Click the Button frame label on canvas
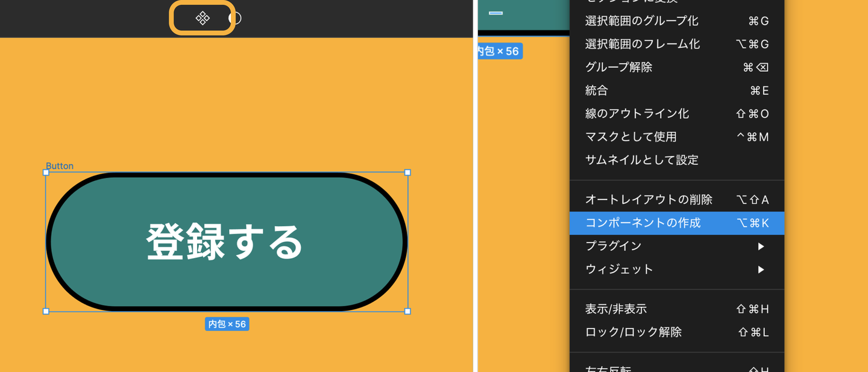 point(60,166)
